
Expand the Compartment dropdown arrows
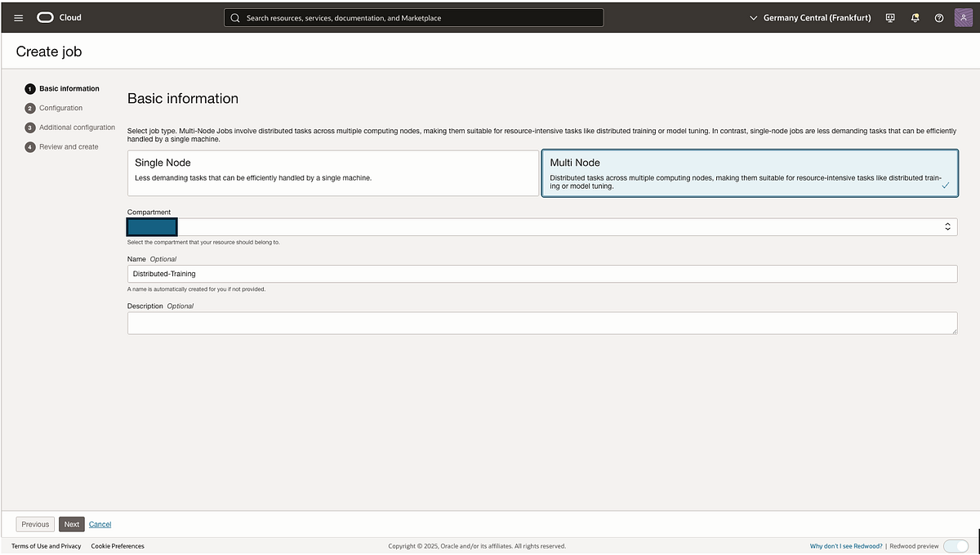947,226
